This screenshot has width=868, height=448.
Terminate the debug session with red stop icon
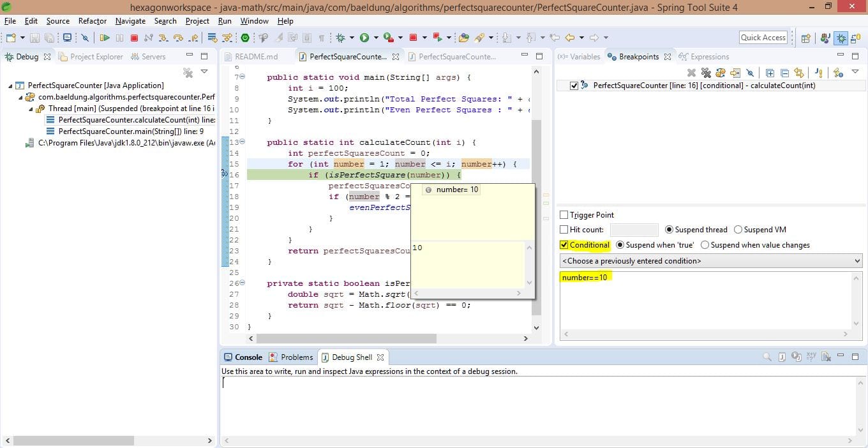134,38
